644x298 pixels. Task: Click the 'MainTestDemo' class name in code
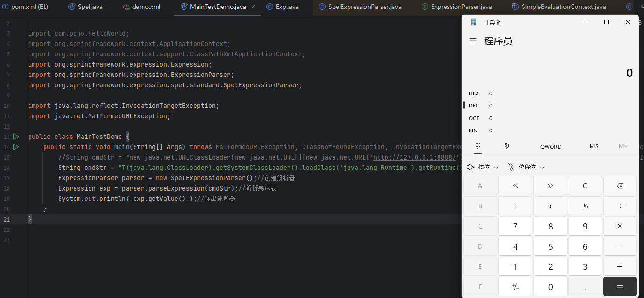tap(99, 137)
